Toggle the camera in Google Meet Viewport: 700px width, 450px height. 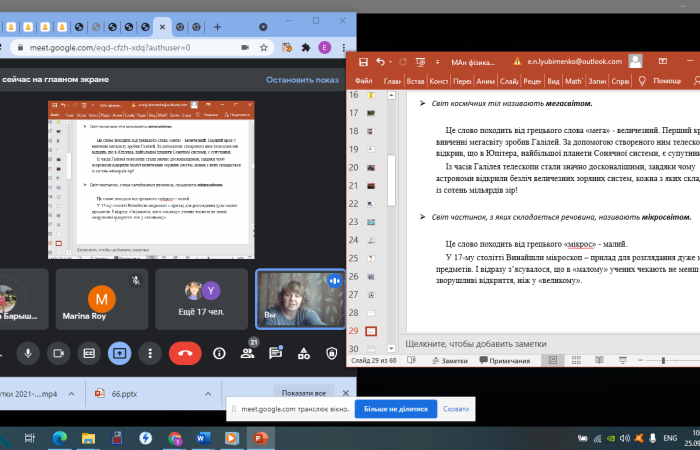(x=57, y=352)
